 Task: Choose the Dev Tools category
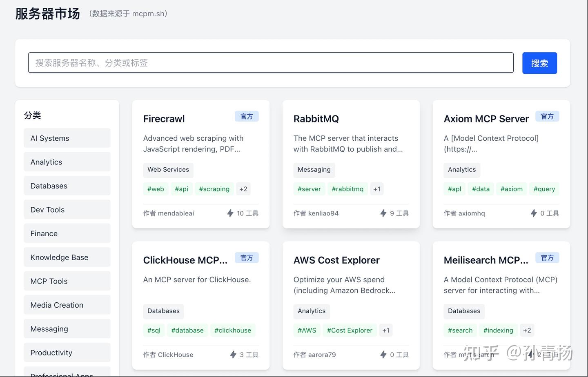click(67, 210)
